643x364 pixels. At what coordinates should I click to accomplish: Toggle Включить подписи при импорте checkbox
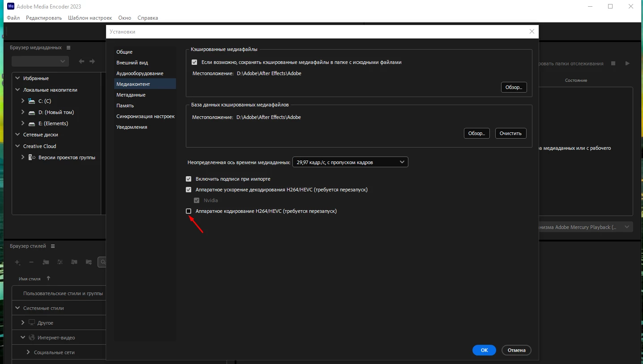pyautogui.click(x=189, y=179)
